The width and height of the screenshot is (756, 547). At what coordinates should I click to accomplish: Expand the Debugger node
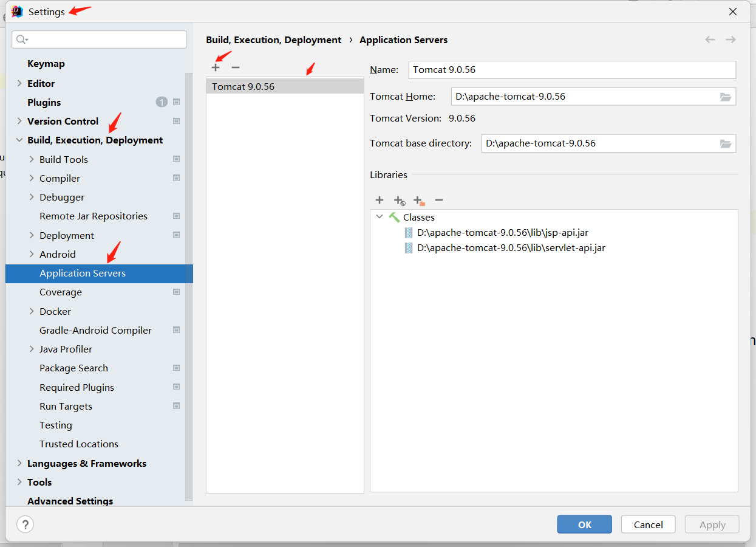[32, 197]
